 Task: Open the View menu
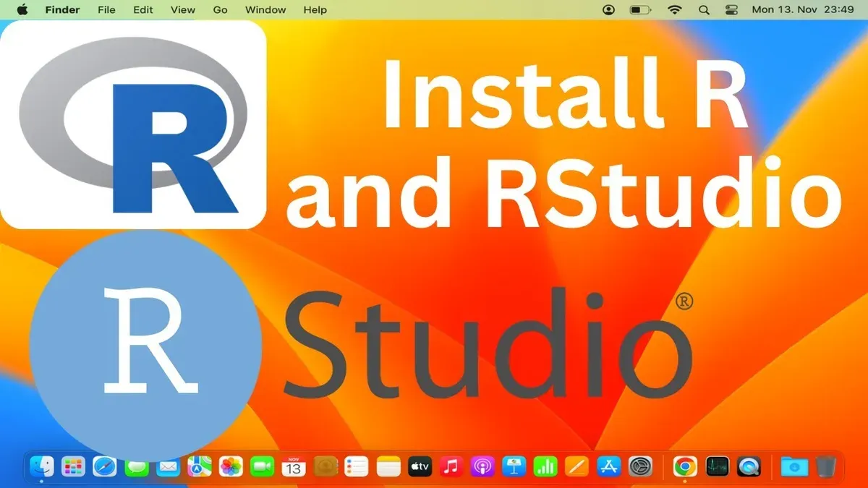[x=183, y=10]
